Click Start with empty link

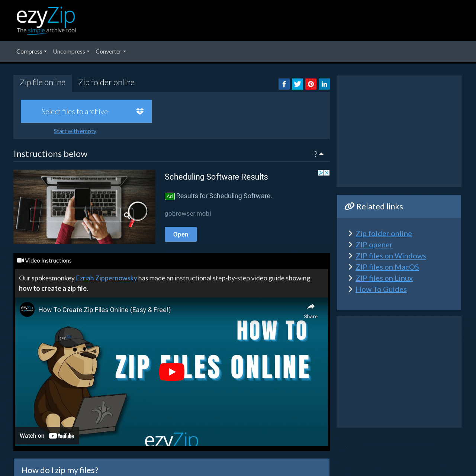[x=75, y=131]
